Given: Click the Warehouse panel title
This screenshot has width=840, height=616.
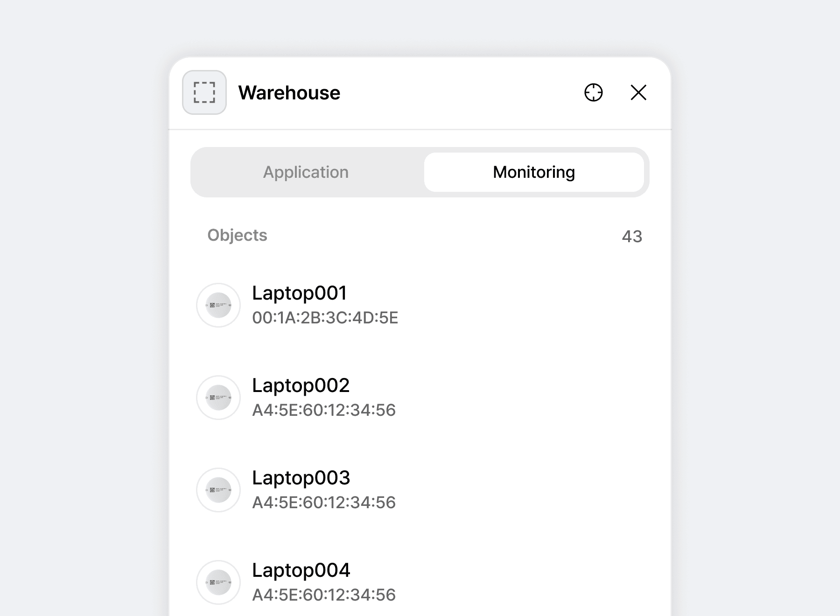Looking at the screenshot, I should 289,93.
